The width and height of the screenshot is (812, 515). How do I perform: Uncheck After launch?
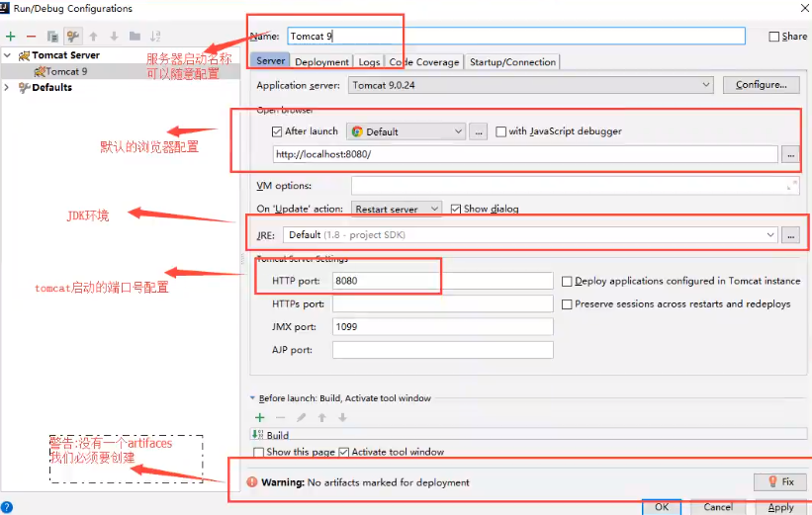tap(277, 131)
